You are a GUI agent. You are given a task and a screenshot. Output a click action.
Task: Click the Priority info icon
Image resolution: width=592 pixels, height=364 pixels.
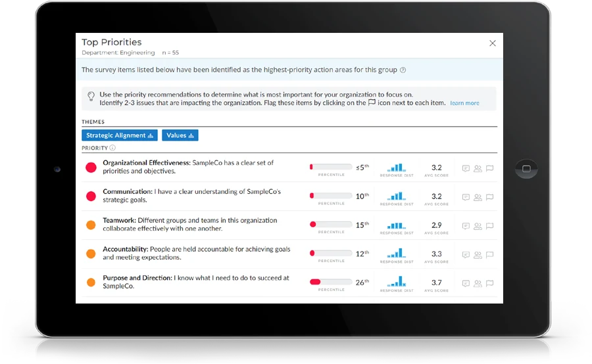tap(112, 148)
